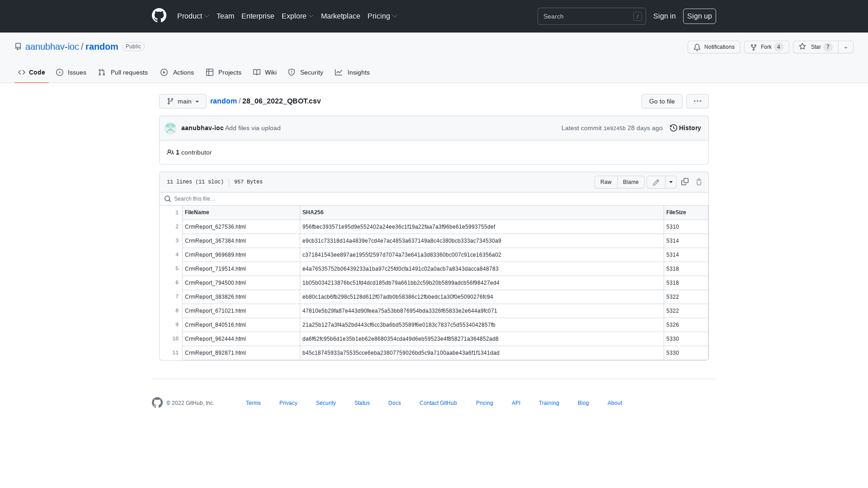
Task: Click the magnifier icon in the file search box
Action: pyautogui.click(x=168, y=199)
